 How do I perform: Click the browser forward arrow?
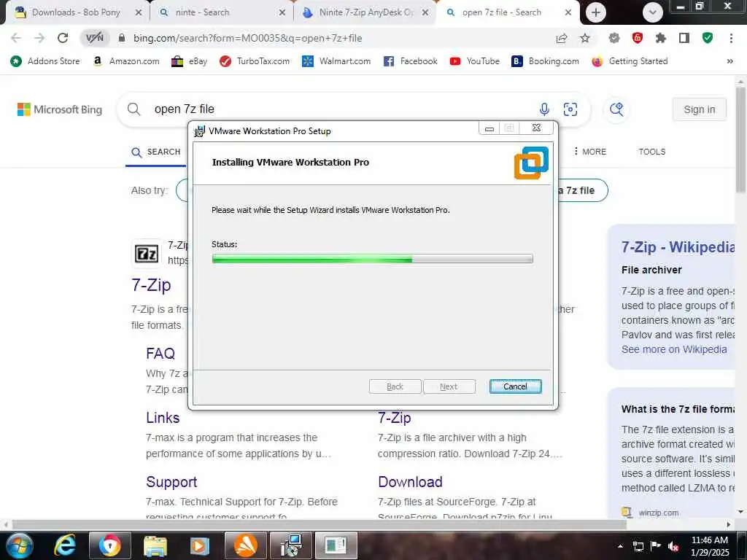[x=39, y=38]
